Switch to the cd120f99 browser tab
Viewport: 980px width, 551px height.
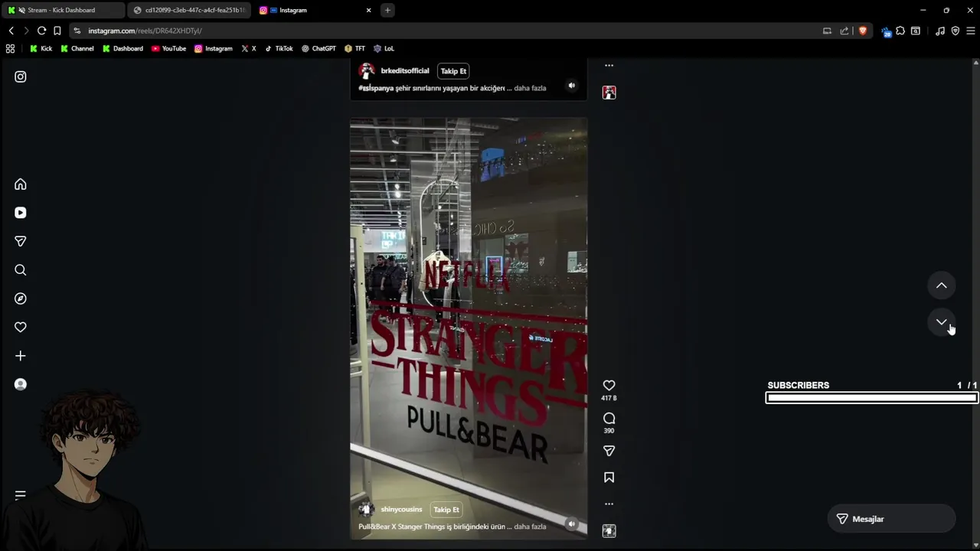coord(189,10)
